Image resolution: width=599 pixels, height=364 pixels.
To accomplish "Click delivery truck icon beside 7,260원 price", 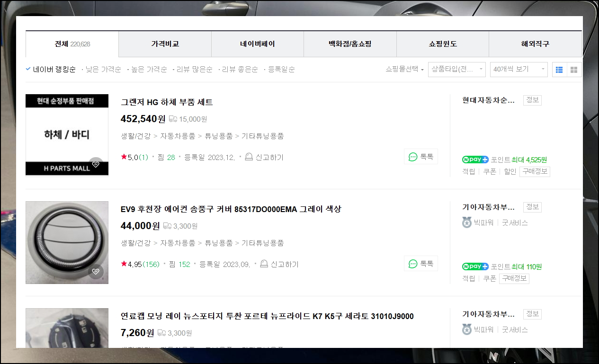I will 161,333.
